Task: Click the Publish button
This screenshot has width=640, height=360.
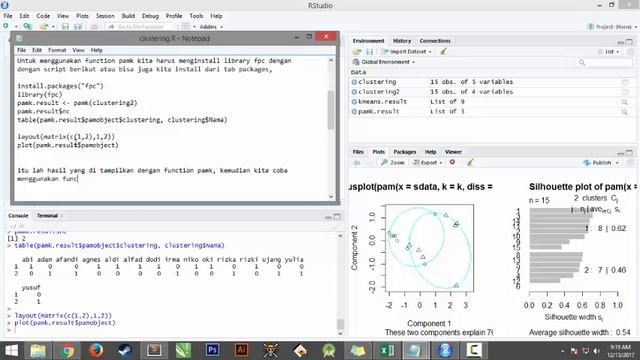Action: [x=598, y=162]
